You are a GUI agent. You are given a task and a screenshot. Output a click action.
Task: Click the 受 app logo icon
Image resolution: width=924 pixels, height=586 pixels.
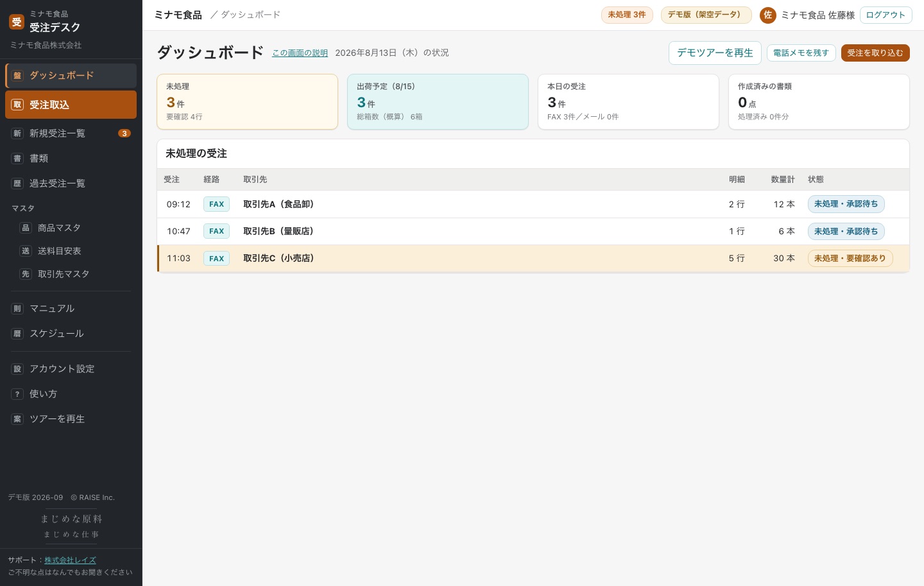[x=17, y=22]
